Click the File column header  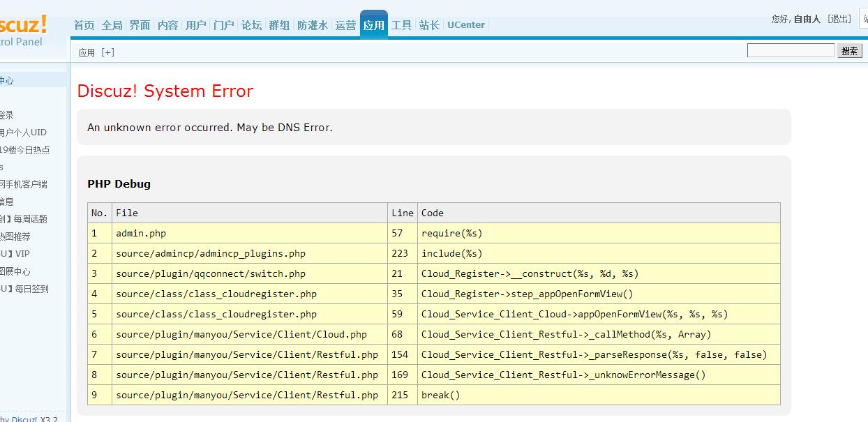(x=250, y=213)
